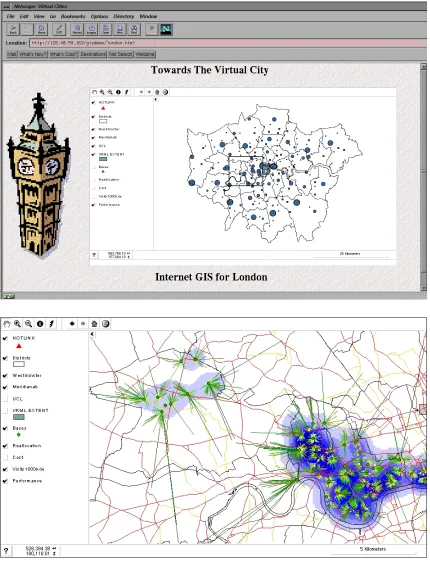This screenshot has height=563, width=430.
Task: Click the What's Cool? directory button
Action: coord(64,54)
